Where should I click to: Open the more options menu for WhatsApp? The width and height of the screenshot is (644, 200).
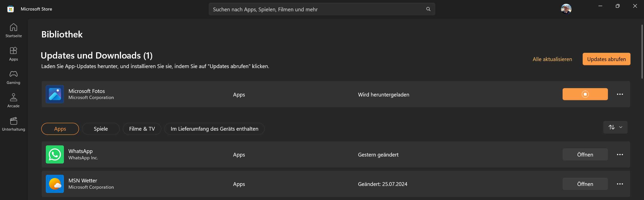(620, 155)
